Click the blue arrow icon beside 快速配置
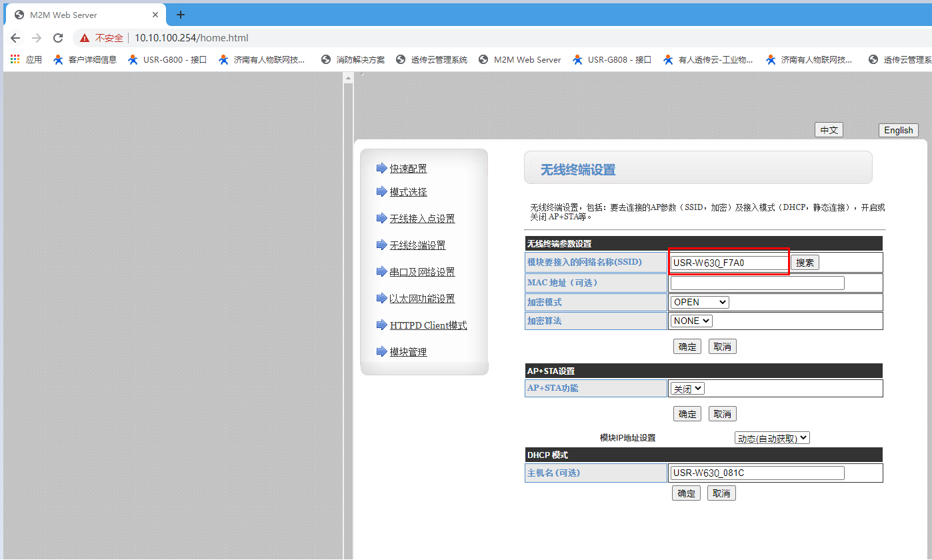 coord(381,168)
